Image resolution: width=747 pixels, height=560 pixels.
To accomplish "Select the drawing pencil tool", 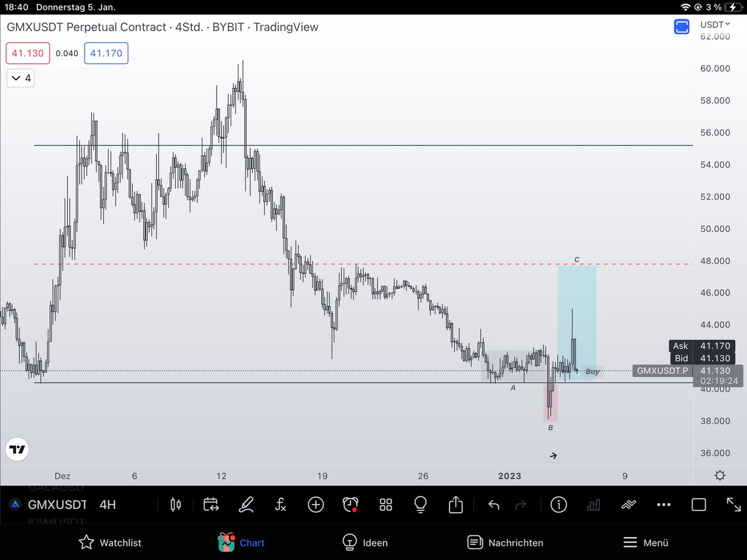I will 246,505.
